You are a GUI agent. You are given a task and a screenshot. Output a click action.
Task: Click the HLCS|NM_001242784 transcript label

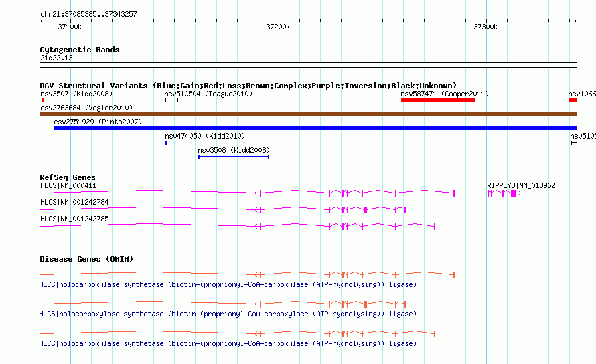[74, 203]
